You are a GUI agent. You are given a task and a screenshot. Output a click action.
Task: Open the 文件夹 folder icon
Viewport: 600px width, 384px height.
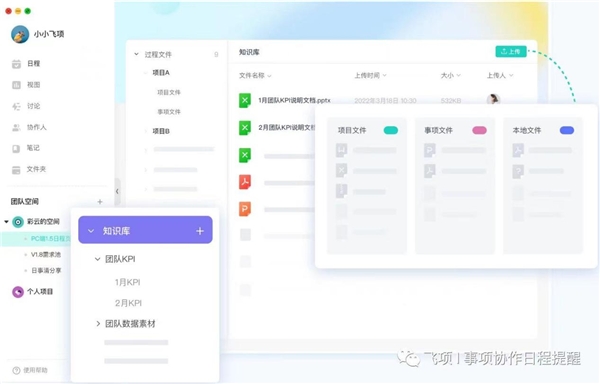pyautogui.click(x=16, y=170)
